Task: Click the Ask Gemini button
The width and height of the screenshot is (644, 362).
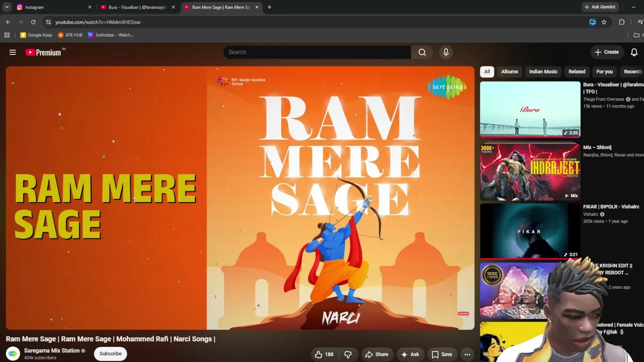Action: [599, 7]
